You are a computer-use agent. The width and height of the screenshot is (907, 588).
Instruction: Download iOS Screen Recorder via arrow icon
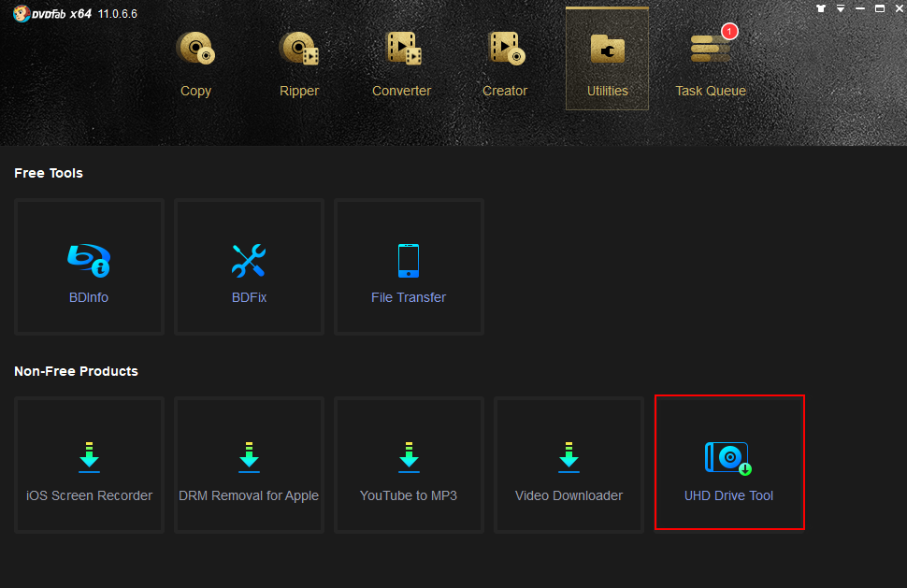click(89, 457)
